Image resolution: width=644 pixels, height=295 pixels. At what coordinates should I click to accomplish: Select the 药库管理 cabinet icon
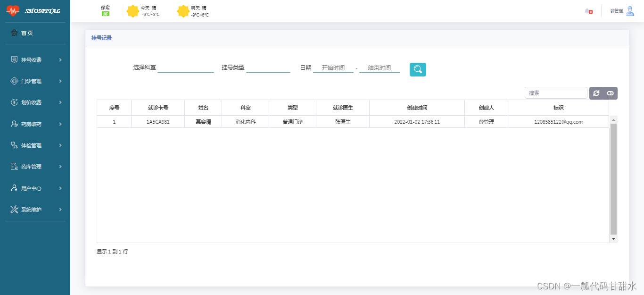coord(14,166)
